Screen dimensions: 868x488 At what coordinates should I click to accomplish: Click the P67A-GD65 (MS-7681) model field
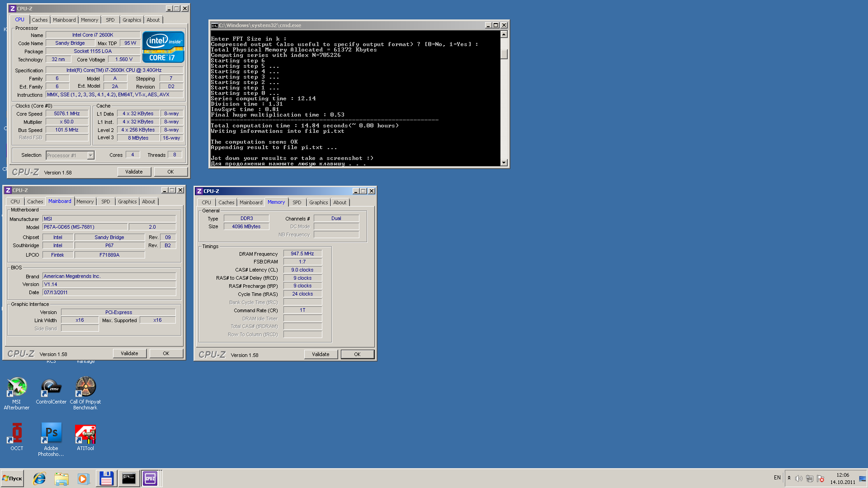pos(85,227)
